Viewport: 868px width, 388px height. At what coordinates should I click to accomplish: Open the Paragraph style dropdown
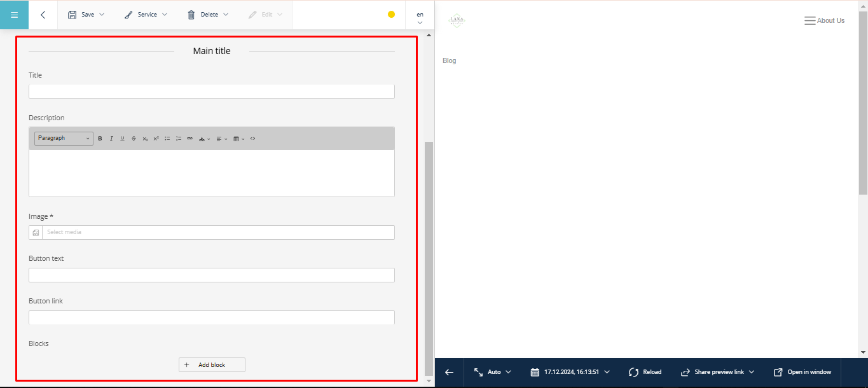[x=64, y=138]
